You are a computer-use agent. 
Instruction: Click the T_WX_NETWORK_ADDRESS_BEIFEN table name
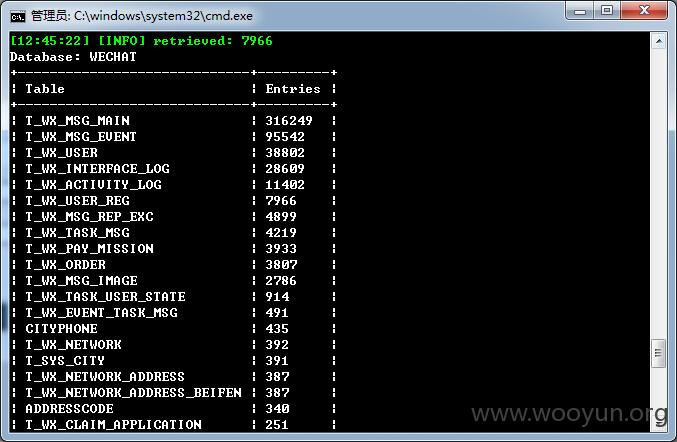point(133,392)
